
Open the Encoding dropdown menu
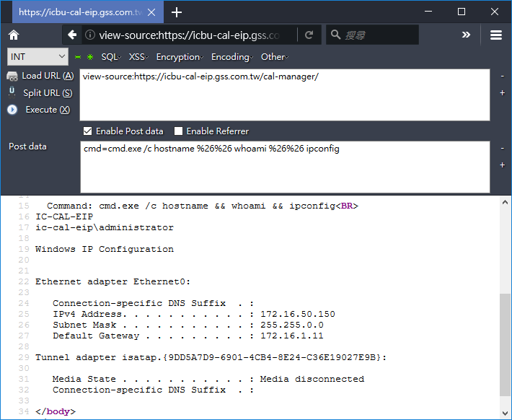[231, 57]
